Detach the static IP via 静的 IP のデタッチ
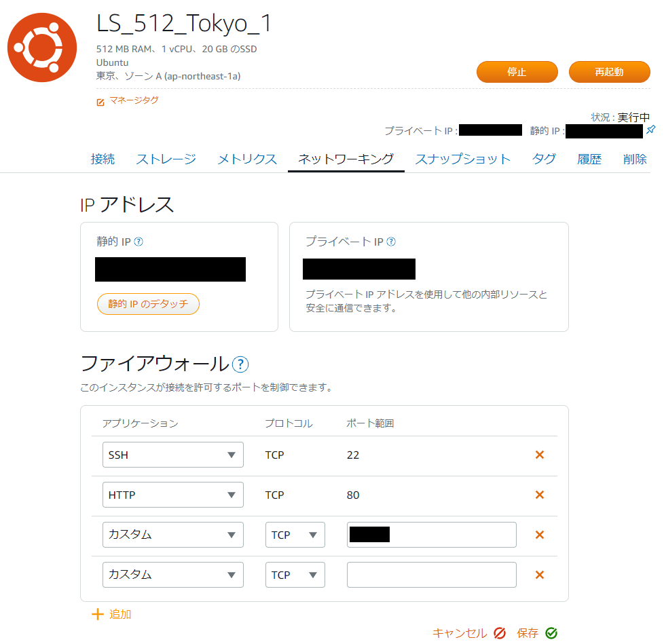 click(x=148, y=304)
